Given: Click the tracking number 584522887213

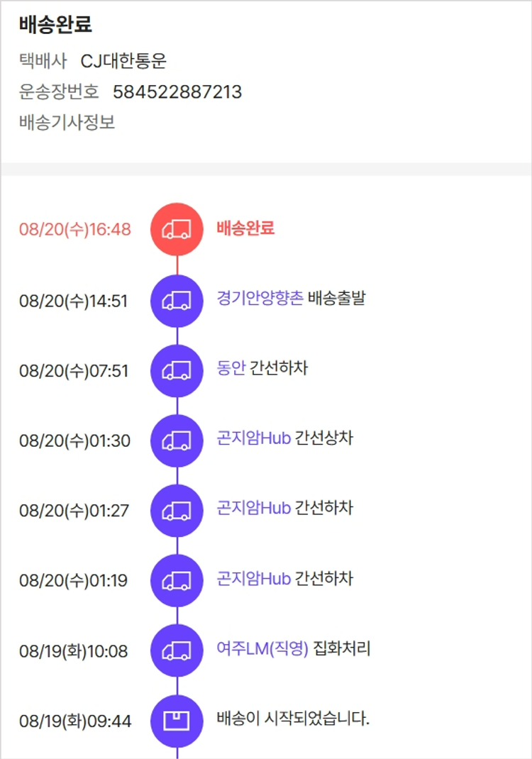Looking at the screenshot, I should 177,92.
